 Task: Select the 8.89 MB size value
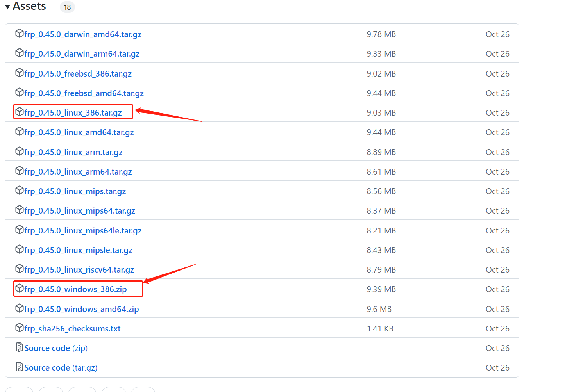pos(381,152)
